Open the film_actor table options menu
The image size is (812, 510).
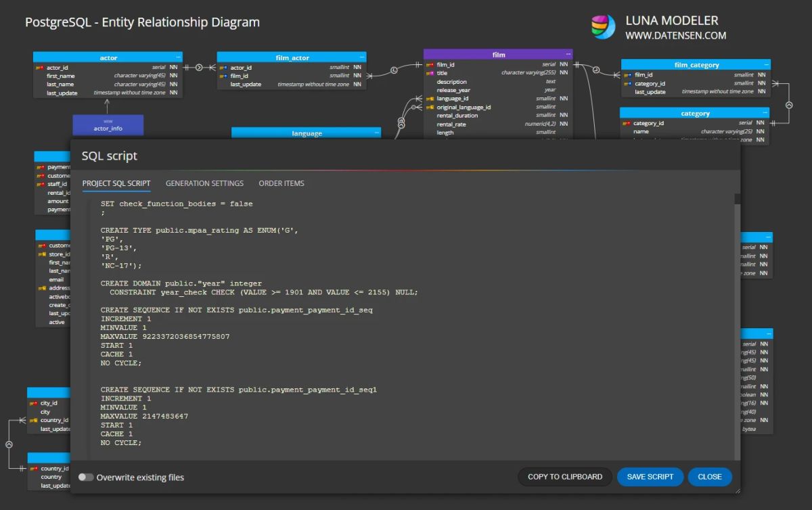pos(363,57)
